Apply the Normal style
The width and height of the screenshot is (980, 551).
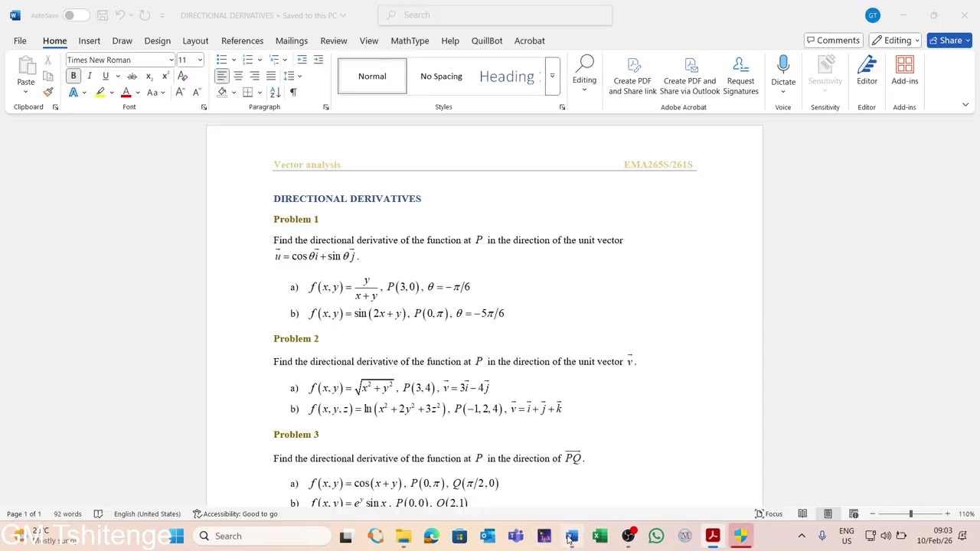pos(372,76)
